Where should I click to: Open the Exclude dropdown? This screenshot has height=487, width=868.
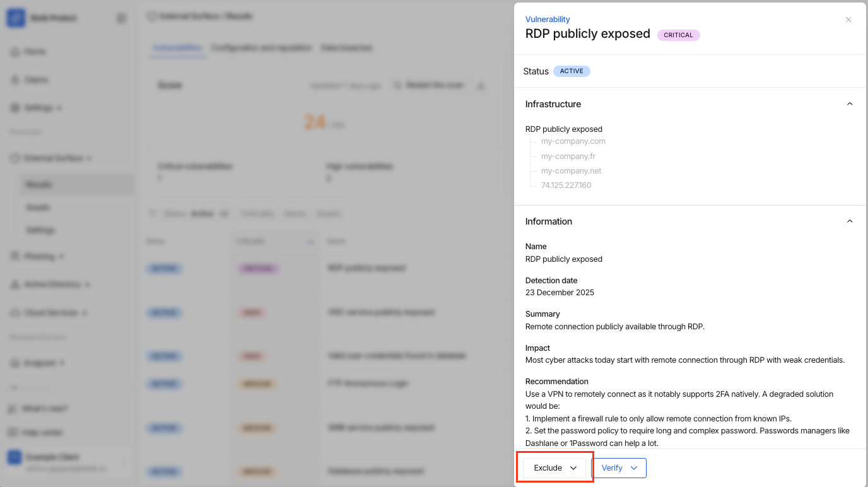(x=554, y=468)
